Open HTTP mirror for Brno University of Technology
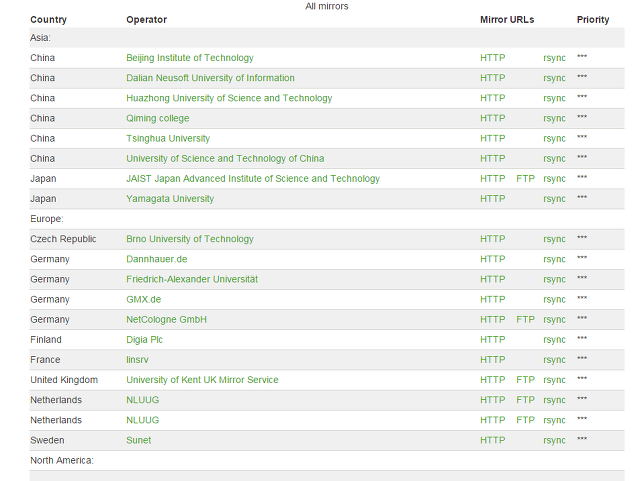The width and height of the screenshot is (640, 481). [x=492, y=239]
